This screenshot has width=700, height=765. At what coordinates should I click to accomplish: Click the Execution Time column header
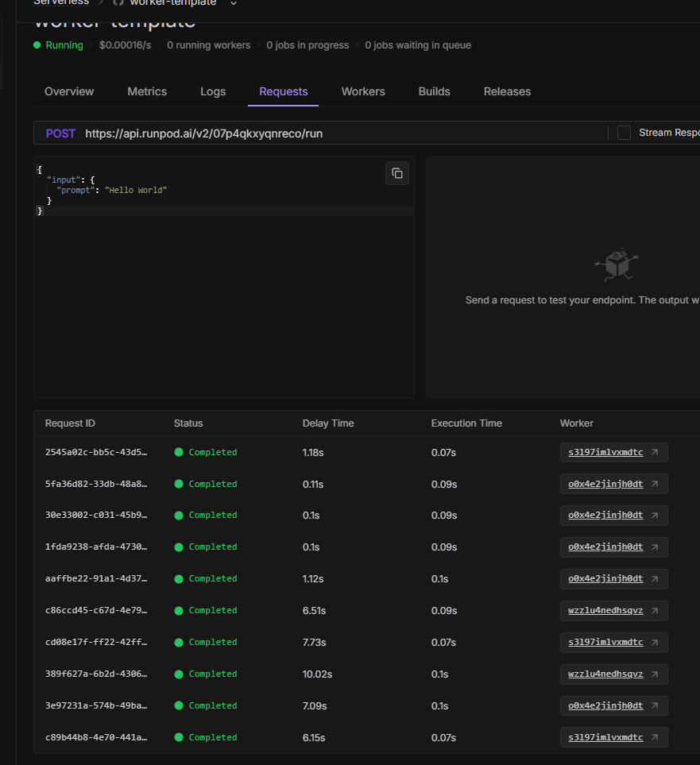click(x=466, y=423)
